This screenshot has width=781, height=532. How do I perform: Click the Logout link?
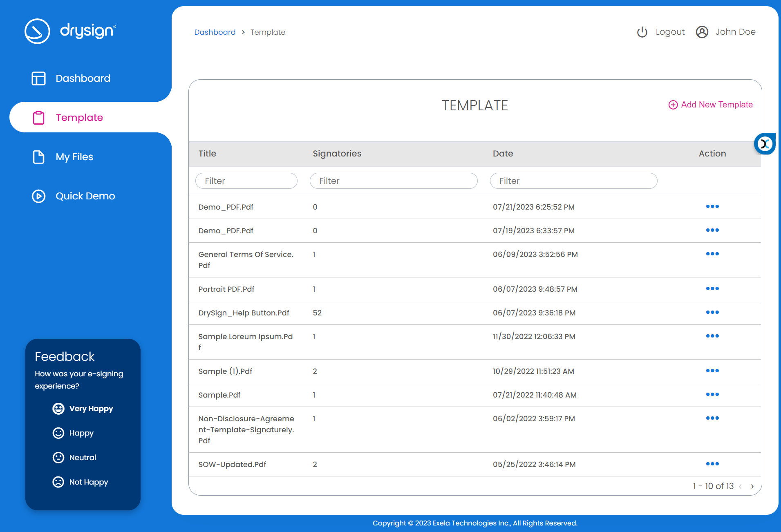670,32
